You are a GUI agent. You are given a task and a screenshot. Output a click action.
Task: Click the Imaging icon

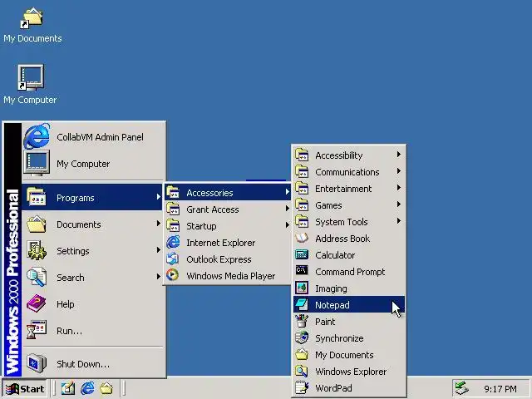coord(301,288)
